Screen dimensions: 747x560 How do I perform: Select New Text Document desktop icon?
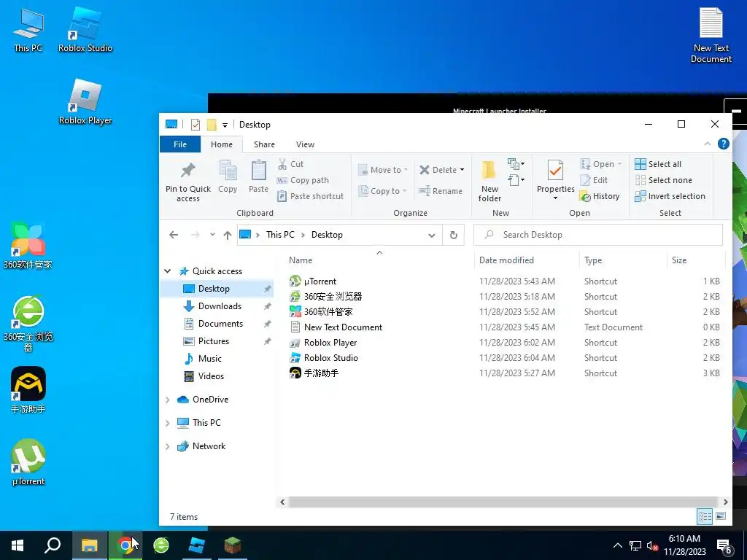click(711, 35)
